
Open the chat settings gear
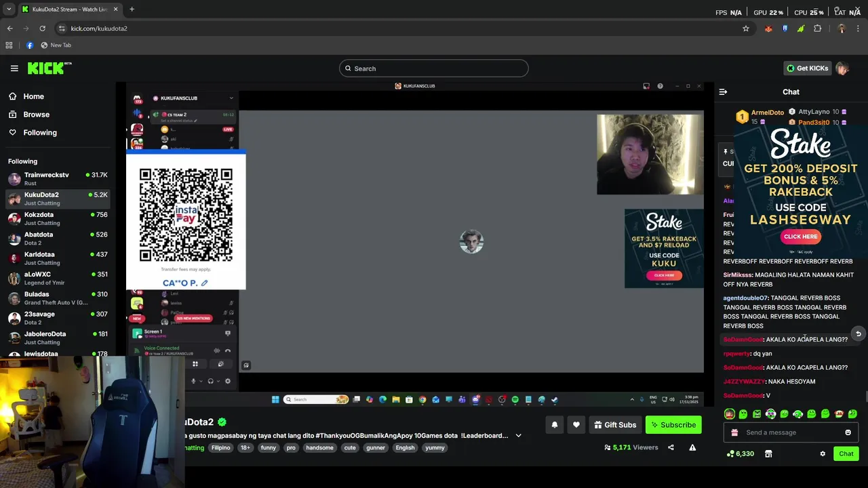(823, 454)
